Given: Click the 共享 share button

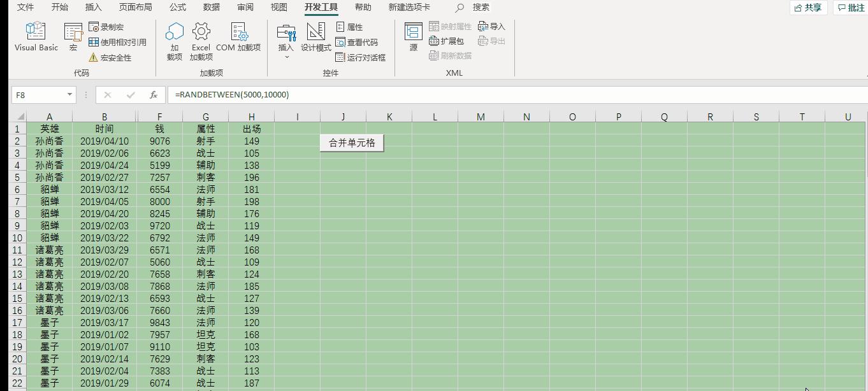Looking at the screenshot, I should click(x=808, y=7).
